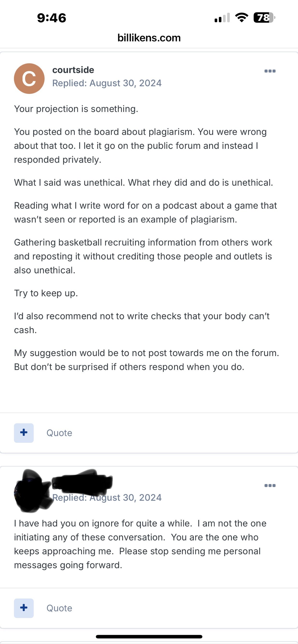Open the three-dot menu on the second reply
Viewport: 298px width, 644px height.
click(x=270, y=486)
